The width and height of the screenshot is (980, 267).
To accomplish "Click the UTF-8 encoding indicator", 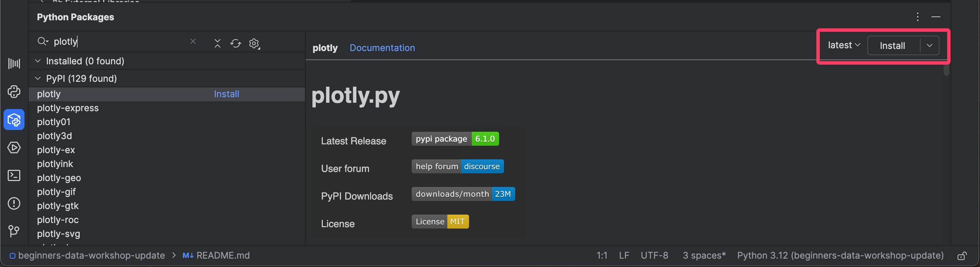I will (x=654, y=255).
